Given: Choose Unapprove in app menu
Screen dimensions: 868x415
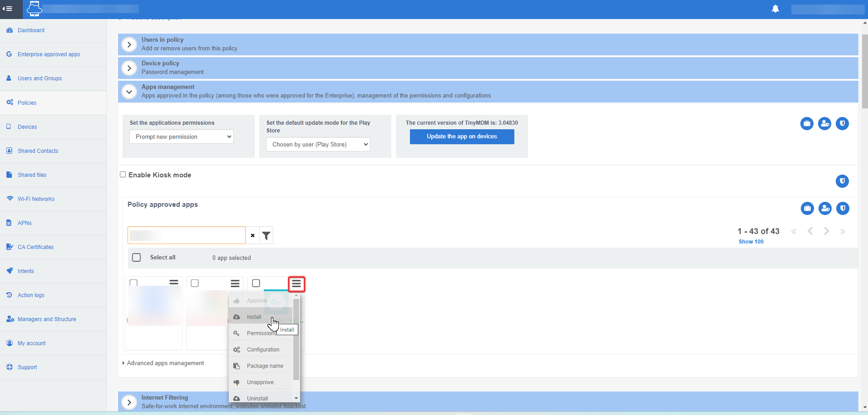Looking at the screenshot, I should (261, 382).
